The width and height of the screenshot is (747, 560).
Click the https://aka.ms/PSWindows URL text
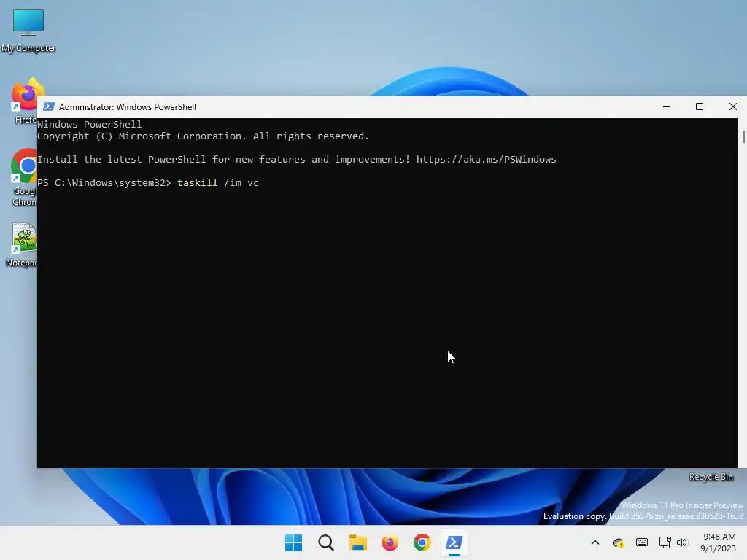coord(486,160)
